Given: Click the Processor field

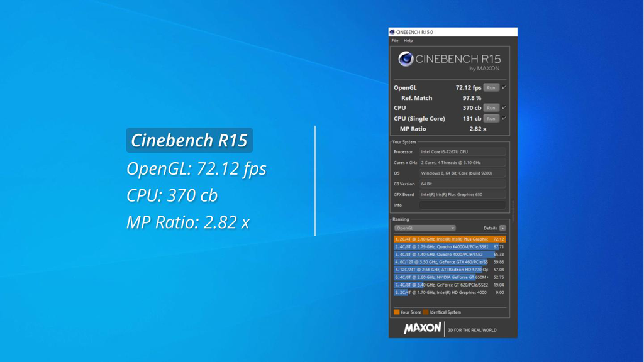Looking at the screenshot, I should point(462,152).
